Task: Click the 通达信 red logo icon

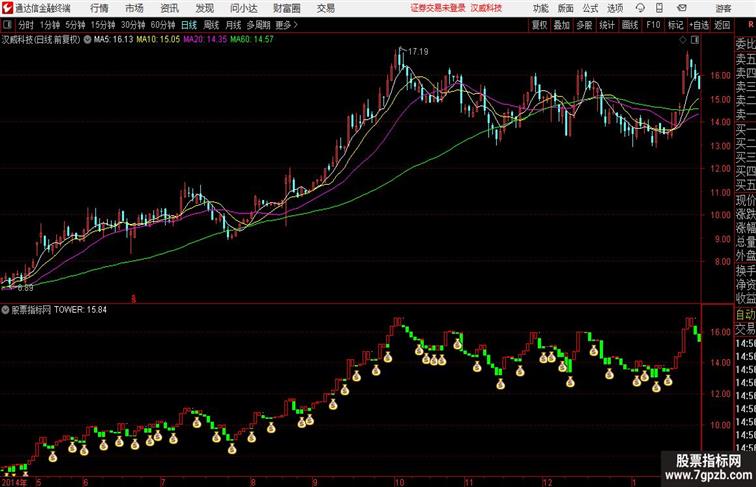Action: [7, 8]
